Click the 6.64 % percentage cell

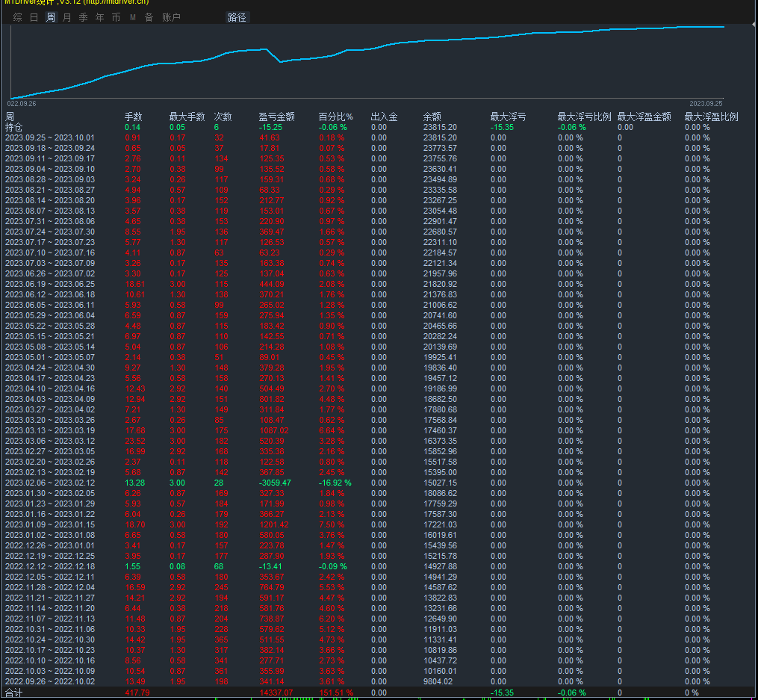click(x=332, y=430)
